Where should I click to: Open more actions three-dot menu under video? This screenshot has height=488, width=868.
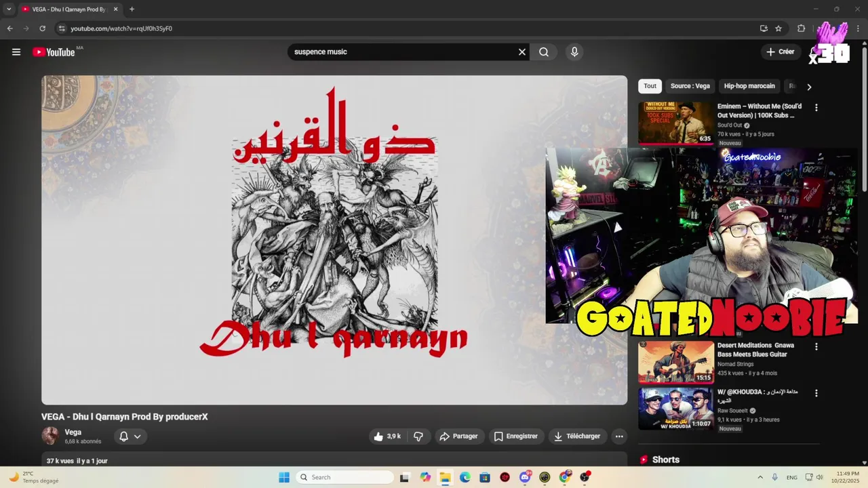[x=619, y=436]
